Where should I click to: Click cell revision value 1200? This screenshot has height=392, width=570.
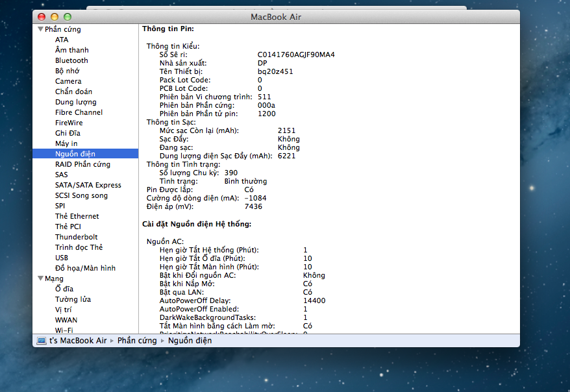tap(266, 114)
